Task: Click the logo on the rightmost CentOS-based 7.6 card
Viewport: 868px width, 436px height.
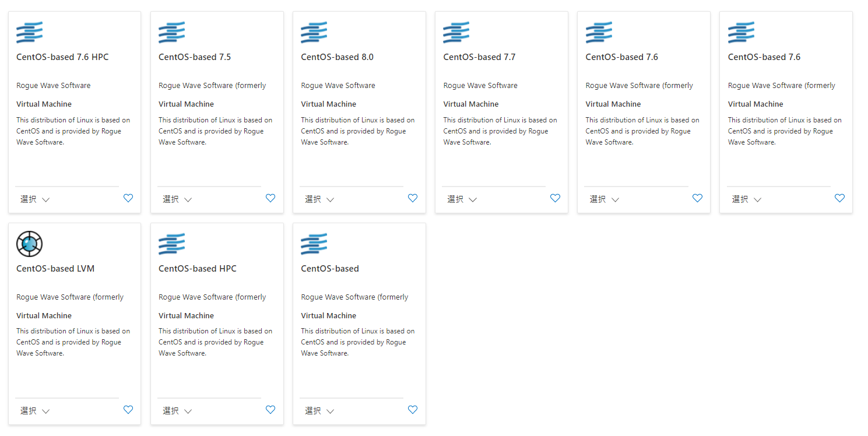Action: tap(741, 32)
